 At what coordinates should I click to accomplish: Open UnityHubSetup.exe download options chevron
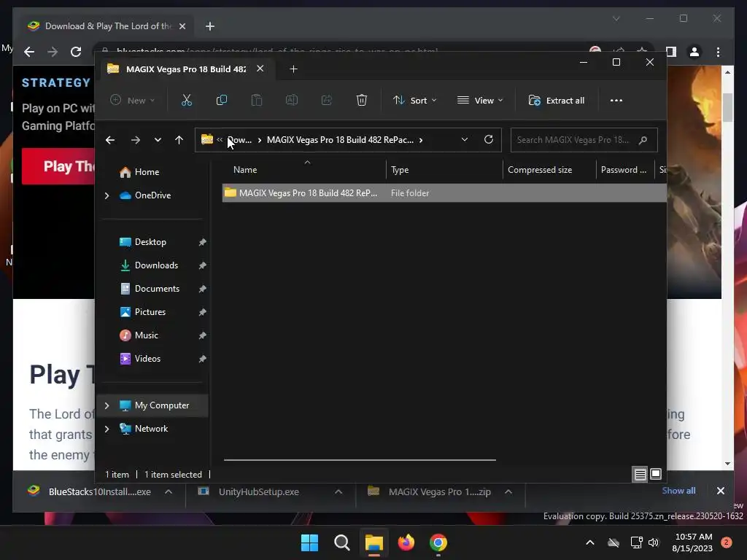(338, 492)
